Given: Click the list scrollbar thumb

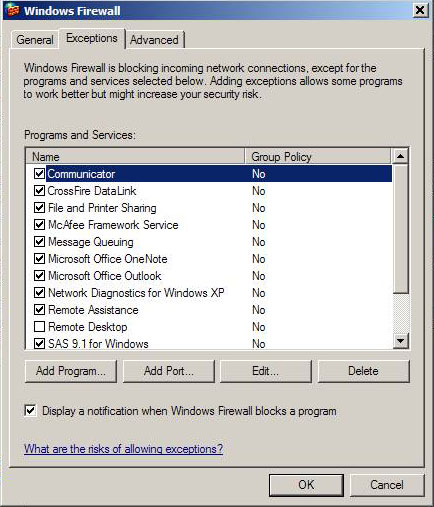Looking at the screenshot, I should coord(400,229).
